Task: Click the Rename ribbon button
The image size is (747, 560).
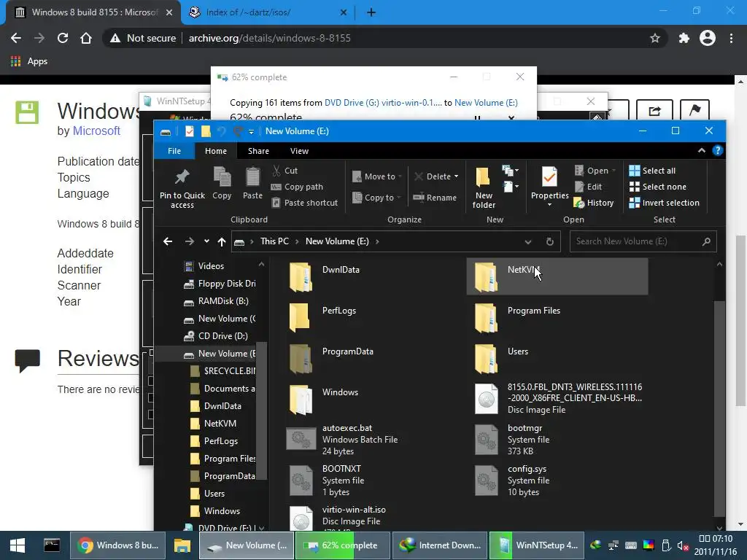Action: pyautogui.click(x=435, y=197)
